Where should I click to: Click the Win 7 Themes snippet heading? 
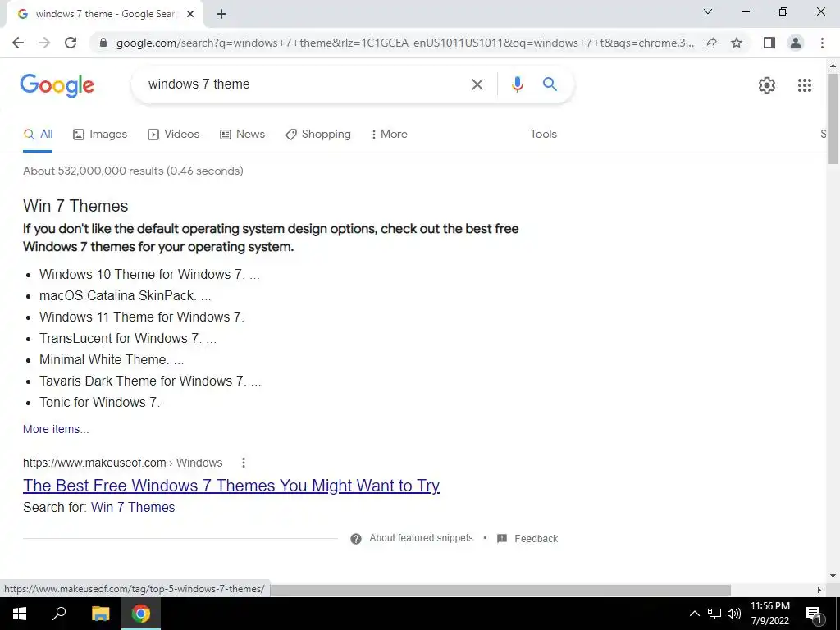pyautogui.click(x=75, y=206)
